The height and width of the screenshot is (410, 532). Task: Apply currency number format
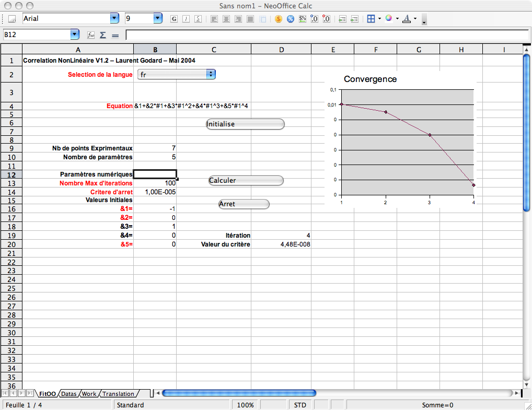[x=278, y=19]
